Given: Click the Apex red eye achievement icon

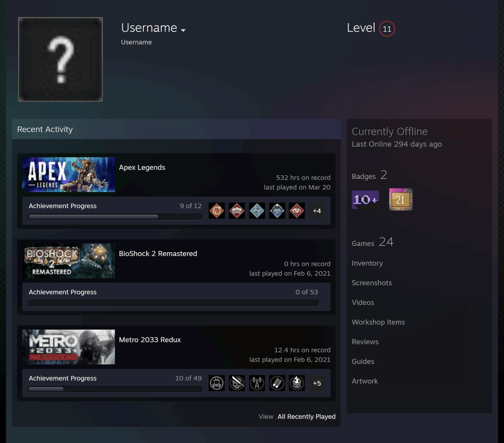Looking at the screenshot, I should coord(297,211).
